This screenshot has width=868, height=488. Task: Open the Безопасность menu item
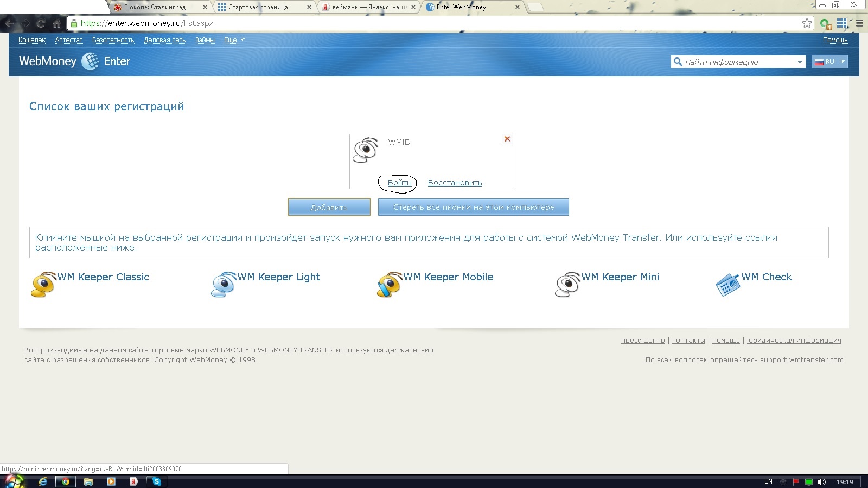(113, 40)
